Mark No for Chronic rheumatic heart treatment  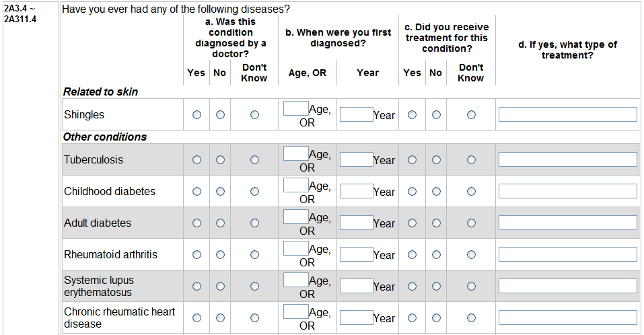pos(436,318)
